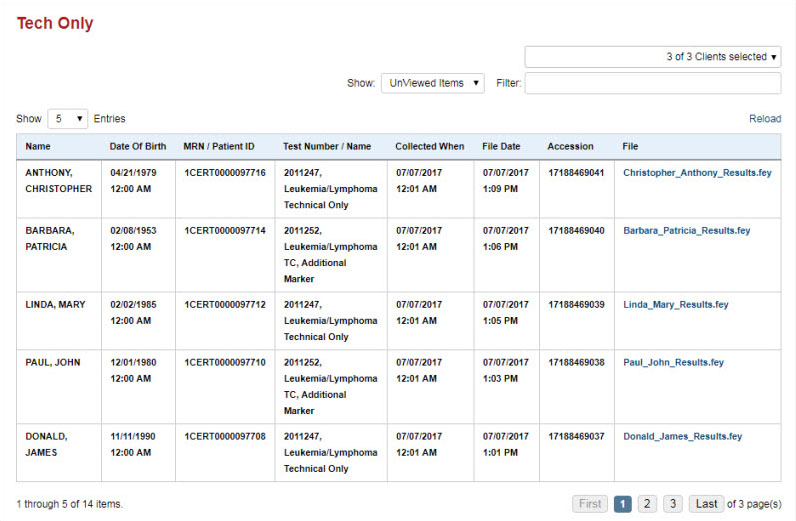Go to page 2 of results

pos(647,504)
